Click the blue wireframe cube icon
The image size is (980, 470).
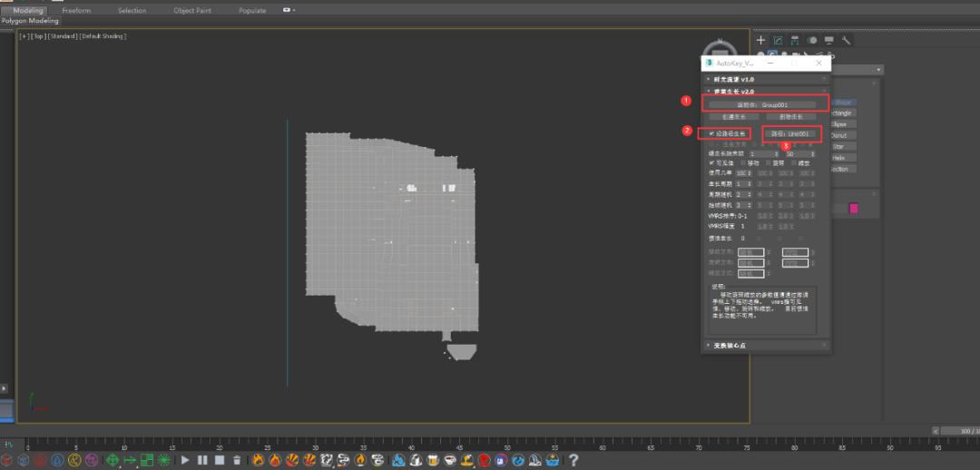(23, 460)
